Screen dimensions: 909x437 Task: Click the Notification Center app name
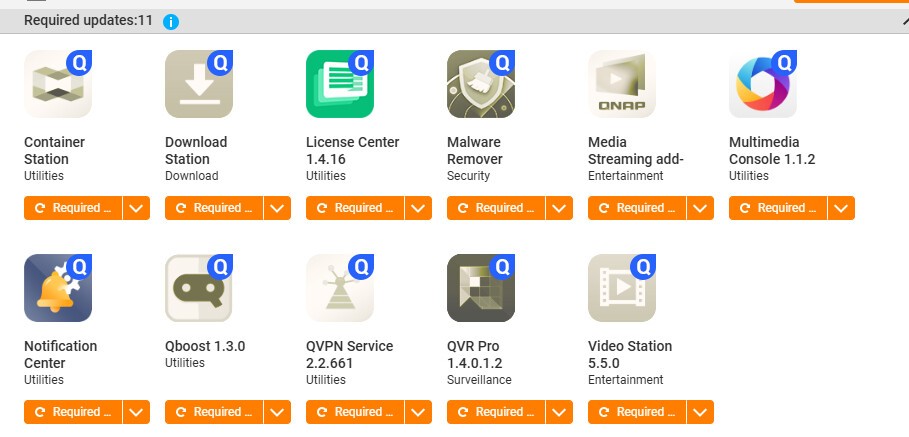(x=60, y=355)
